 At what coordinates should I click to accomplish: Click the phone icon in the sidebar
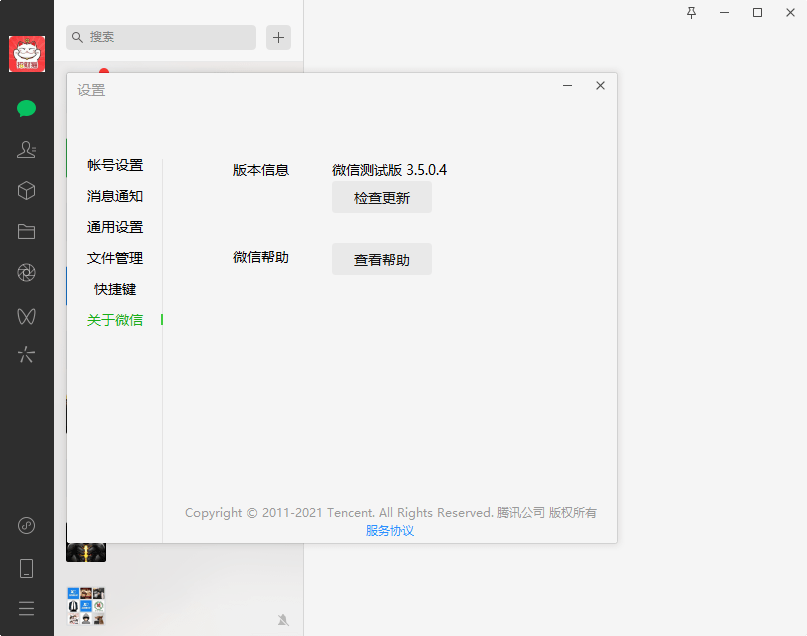27,568
